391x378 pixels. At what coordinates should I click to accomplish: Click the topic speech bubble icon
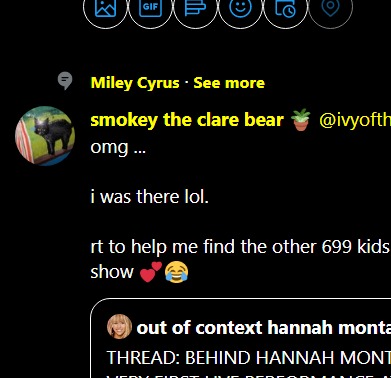[x=65, y=81]
